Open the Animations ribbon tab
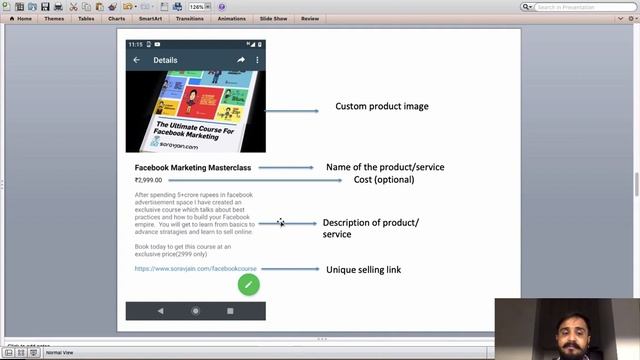 231,19
